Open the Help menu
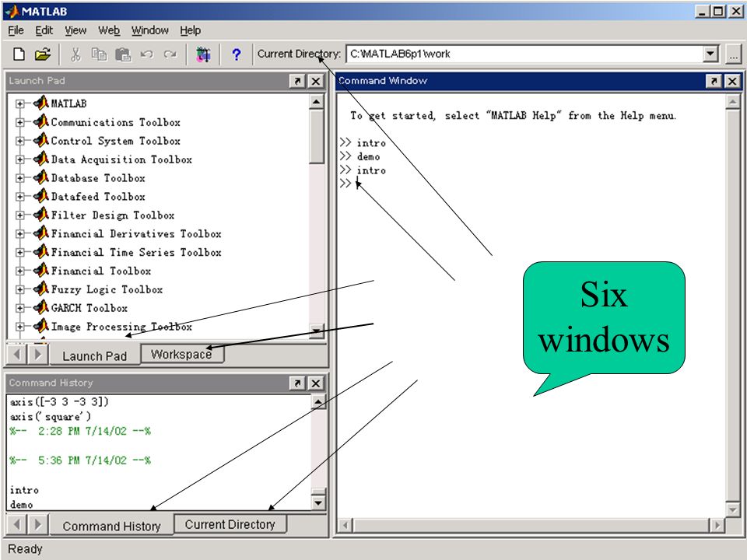This screenshot has width=747, height=560. point(190,30)
